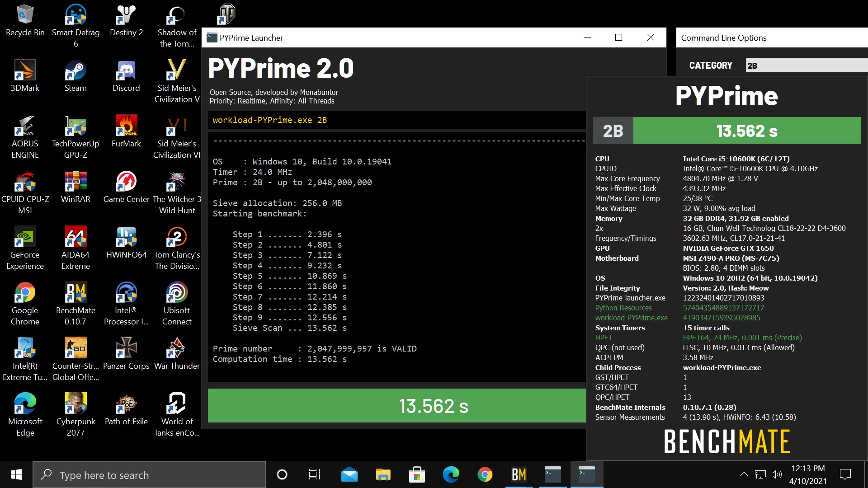Click the HPET green timer entry

pos(604,338)
